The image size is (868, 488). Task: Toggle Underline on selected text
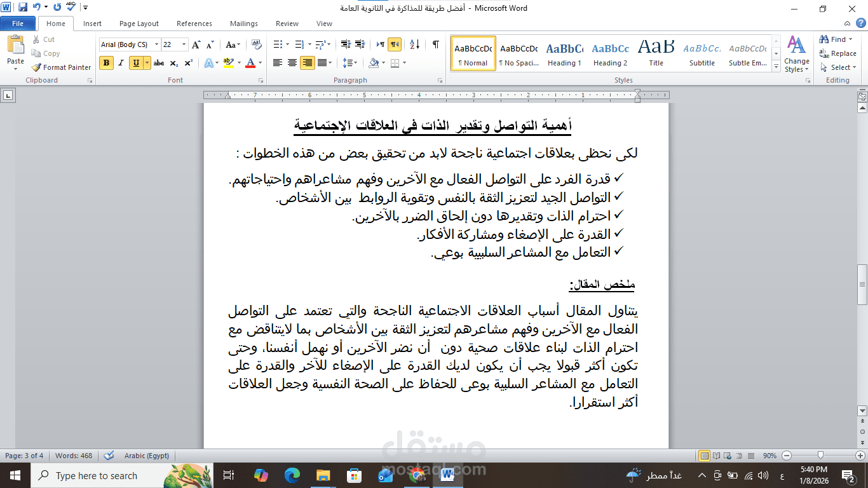pyautogui.click(x=135, y=63)
